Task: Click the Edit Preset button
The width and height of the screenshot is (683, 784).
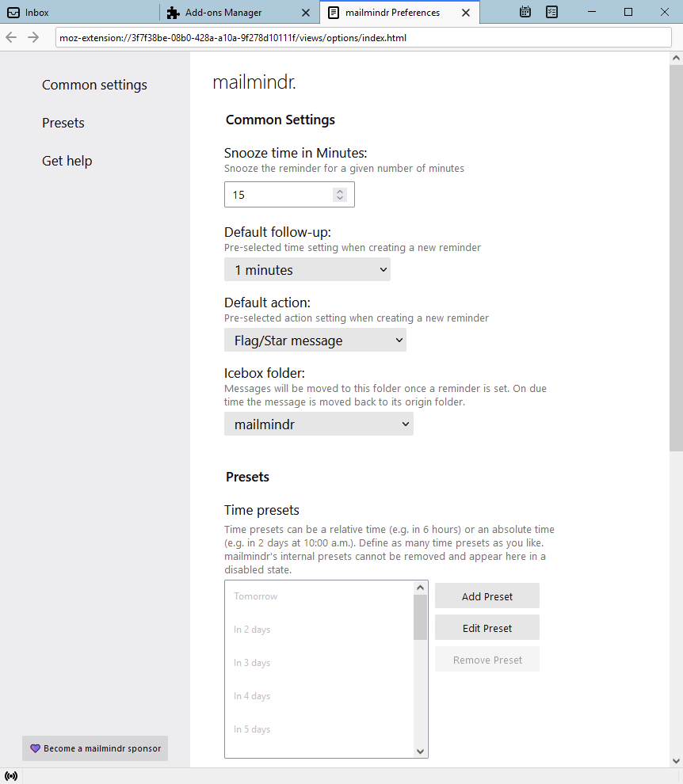Action: (x=486, y=628)
